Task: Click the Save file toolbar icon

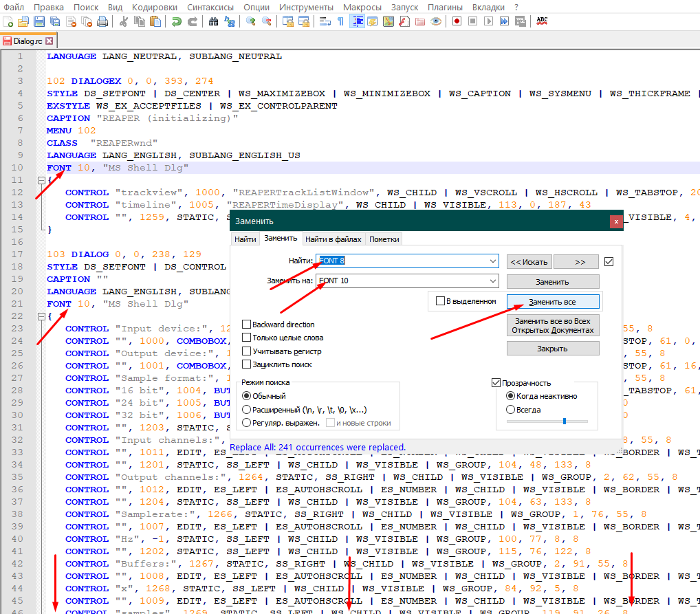Action: click(39, 21)
